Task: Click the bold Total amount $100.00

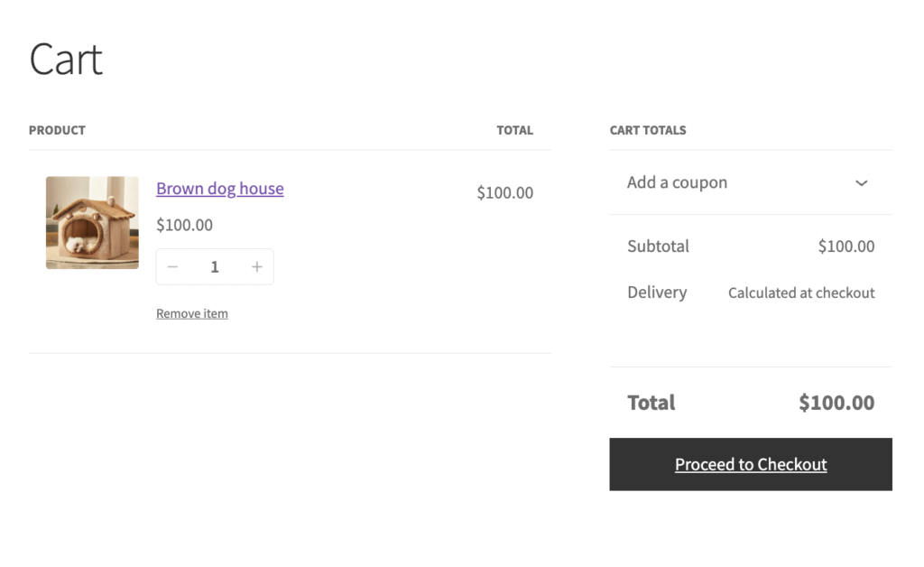Action: (836, 403)
